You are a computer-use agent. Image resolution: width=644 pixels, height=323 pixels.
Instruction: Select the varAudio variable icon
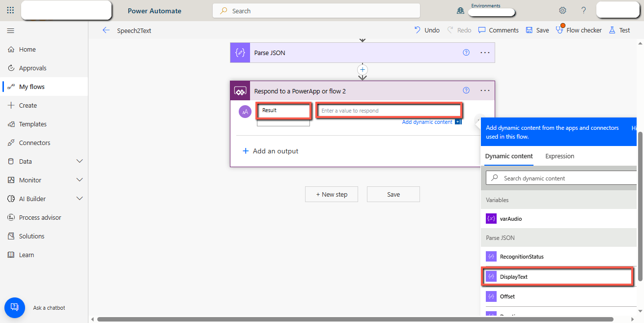click(x=491, y=219)
